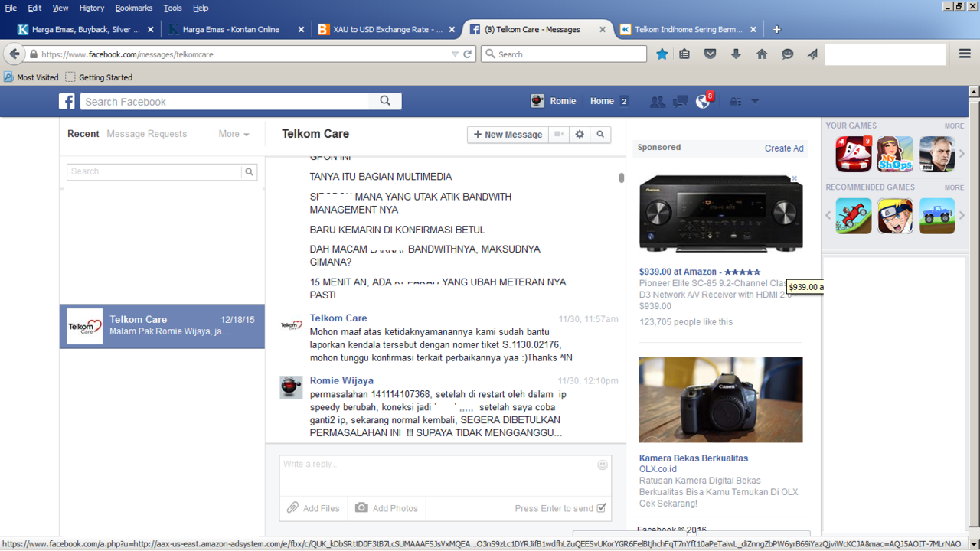Click Romie Wijaya sender name in chat

pyautogui.click(x=341, y=380)
